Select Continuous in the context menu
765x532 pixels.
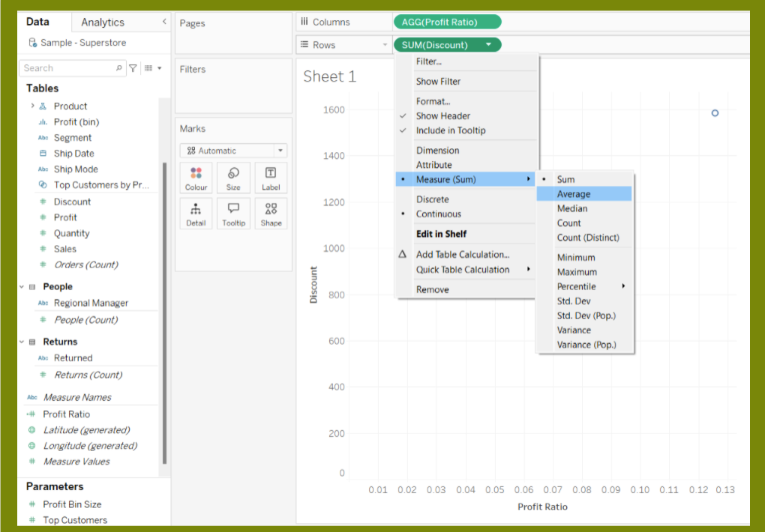pos(438,214)
